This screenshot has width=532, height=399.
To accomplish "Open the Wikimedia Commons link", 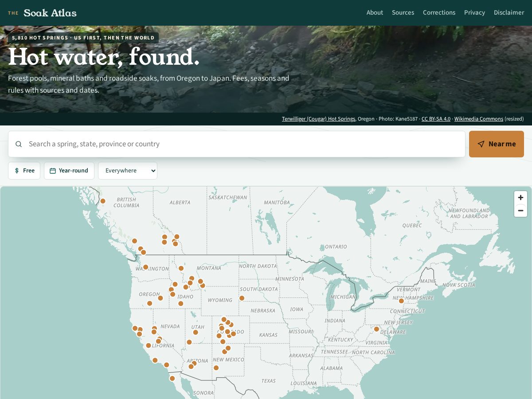I will tap(478, 119).
